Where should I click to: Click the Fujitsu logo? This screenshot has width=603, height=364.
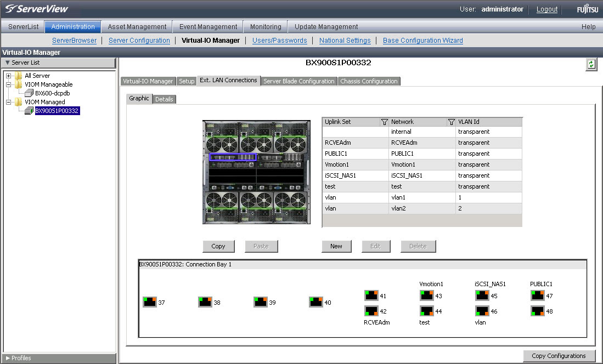tap(587, 9)
